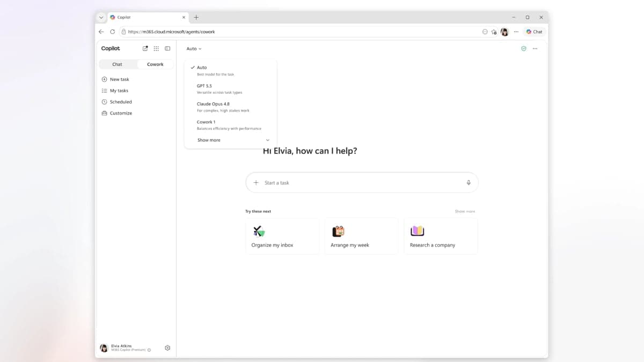This screenshot has width=644, height=362.
Task: Open browser settings and more ellipsis
Action: 516,32
